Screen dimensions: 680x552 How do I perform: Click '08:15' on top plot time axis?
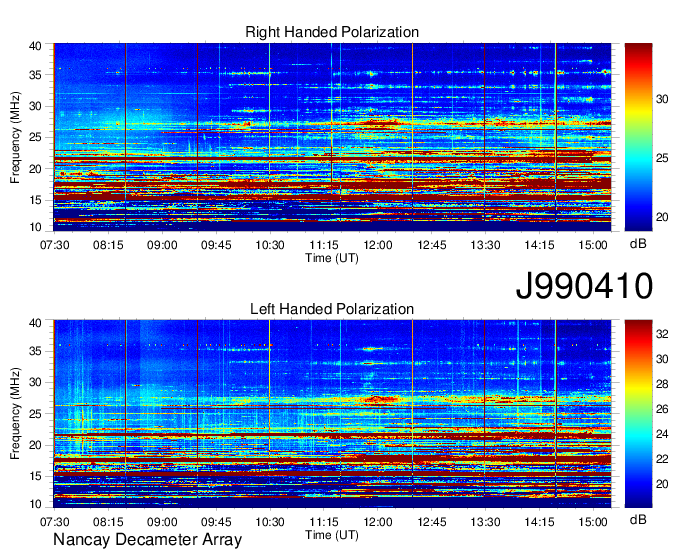pyautogui.click(x=108, y=245)
